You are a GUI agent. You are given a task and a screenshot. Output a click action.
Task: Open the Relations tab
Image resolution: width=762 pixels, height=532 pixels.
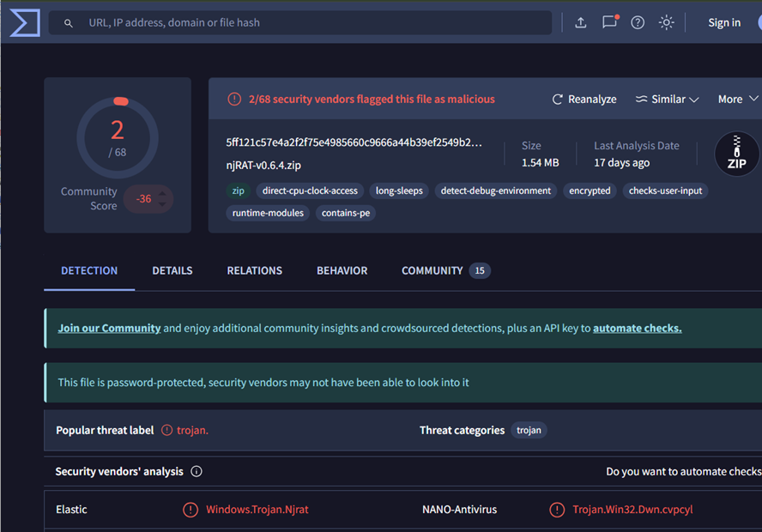click(x=254, y=270)
